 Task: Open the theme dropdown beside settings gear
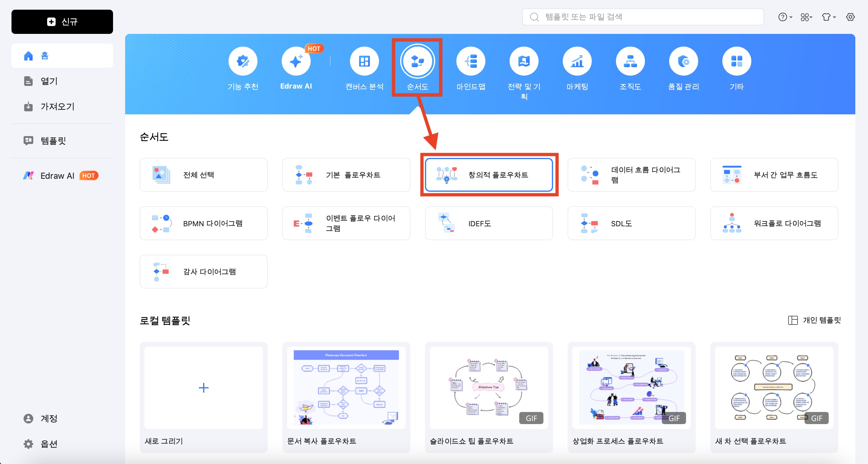(828, 17)
